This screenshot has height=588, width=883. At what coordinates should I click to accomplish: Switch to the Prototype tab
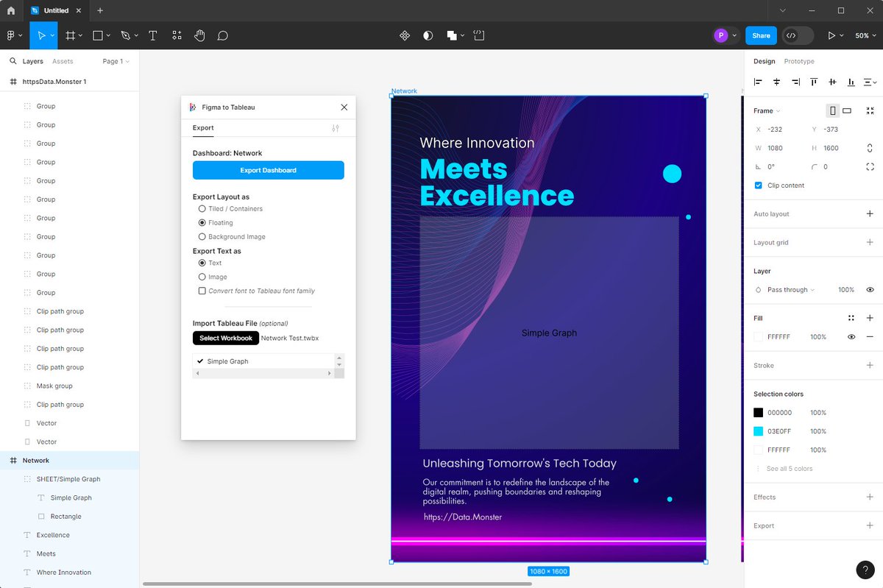pyautogui.click(x=799, y=61)
